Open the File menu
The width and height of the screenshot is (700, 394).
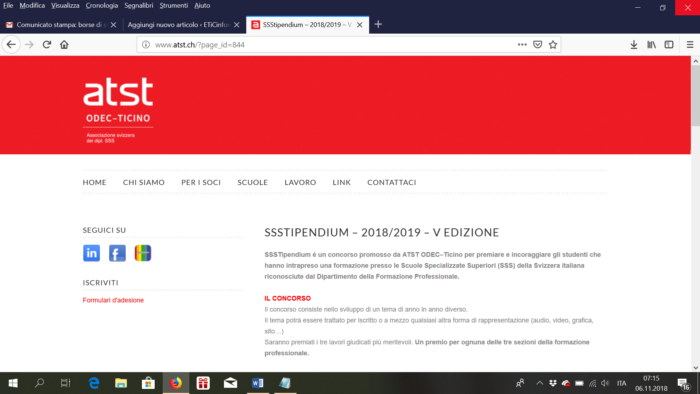8,5
